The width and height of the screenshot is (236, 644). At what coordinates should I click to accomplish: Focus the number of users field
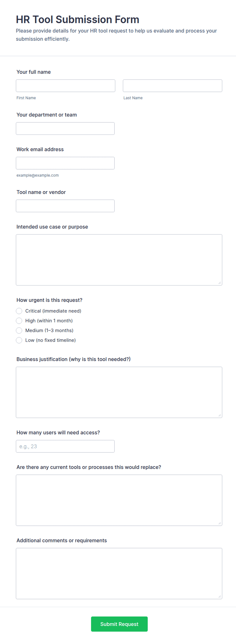tap(65, 446)
